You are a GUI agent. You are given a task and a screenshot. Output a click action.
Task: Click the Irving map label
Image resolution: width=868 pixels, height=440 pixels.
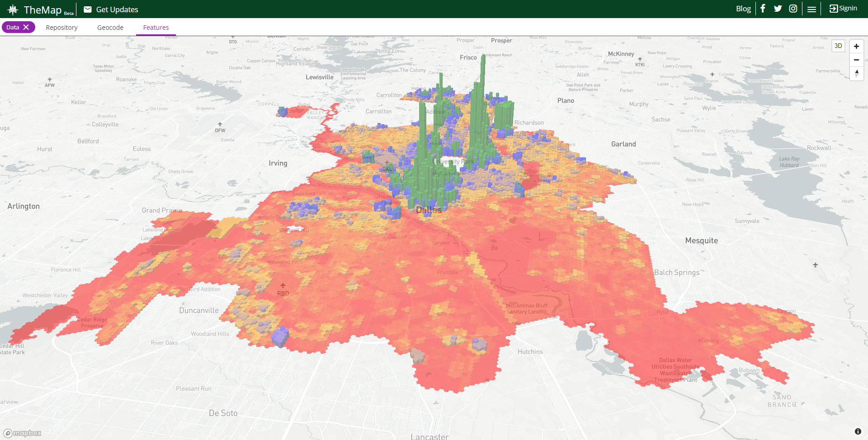(x=278, y=164)
